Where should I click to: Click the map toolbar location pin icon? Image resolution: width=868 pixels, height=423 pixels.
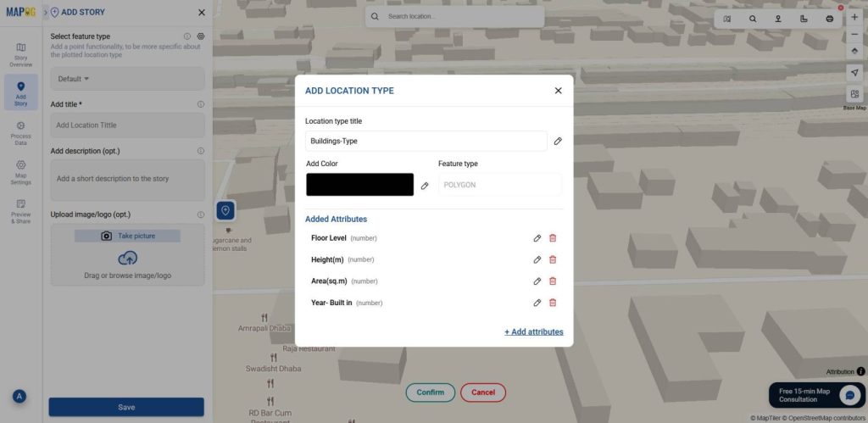tap(778, 19)
